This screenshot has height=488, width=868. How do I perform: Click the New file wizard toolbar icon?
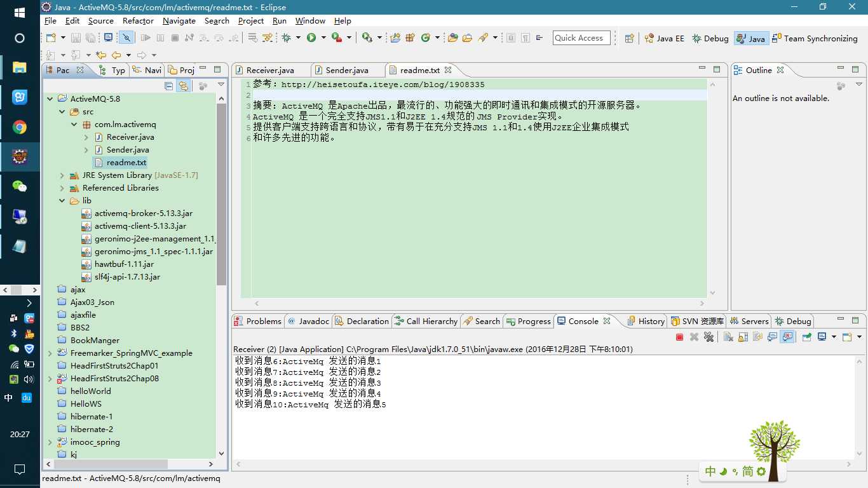51,38
